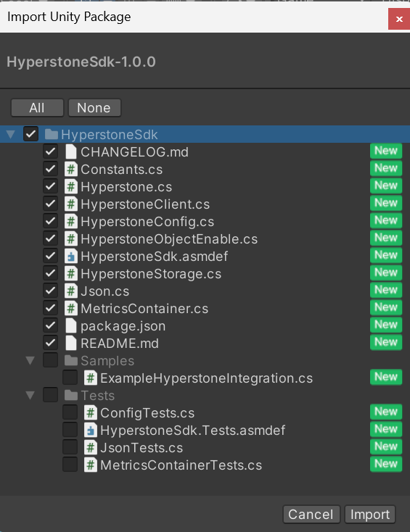Uncheck the MetricsContainer.cs checkbox
Screen dimensions: 410x532
50,308
